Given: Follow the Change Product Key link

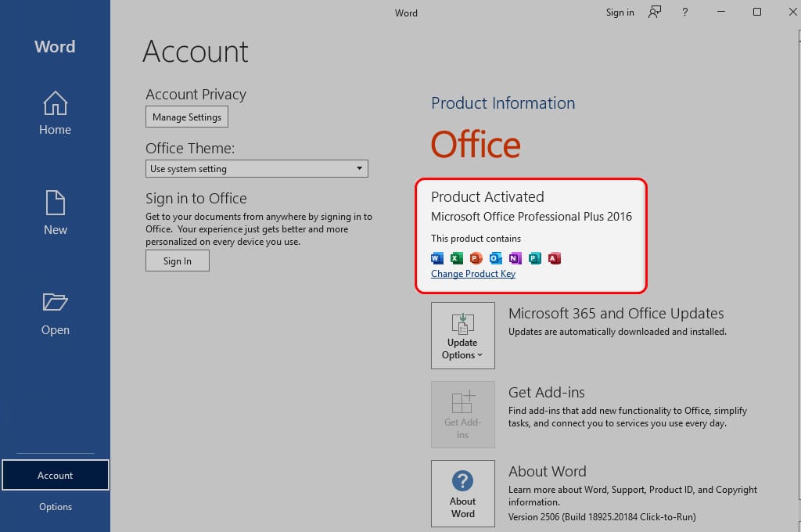Looking at the screenshot, I should [x=473, y=274].
